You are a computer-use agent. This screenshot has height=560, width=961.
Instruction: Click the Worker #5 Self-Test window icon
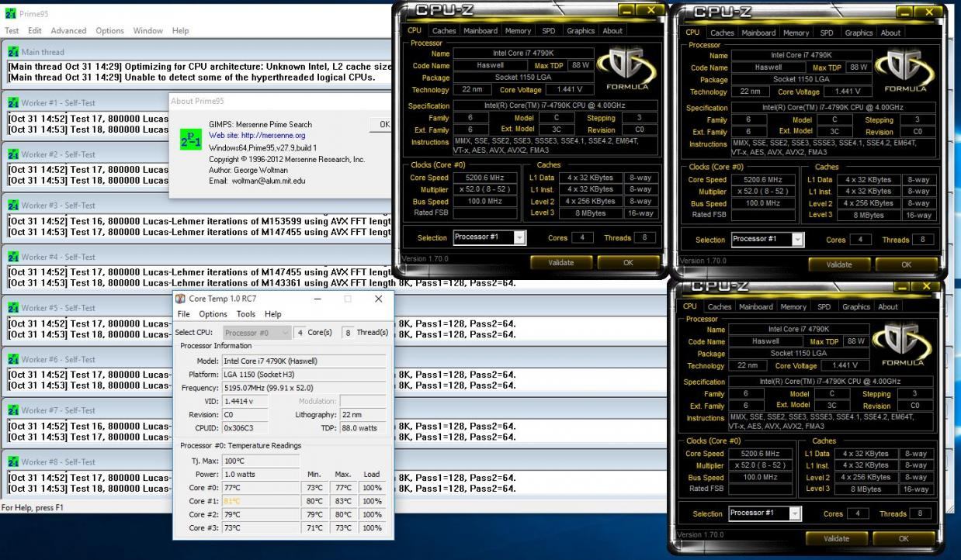(x=13, y=308)
